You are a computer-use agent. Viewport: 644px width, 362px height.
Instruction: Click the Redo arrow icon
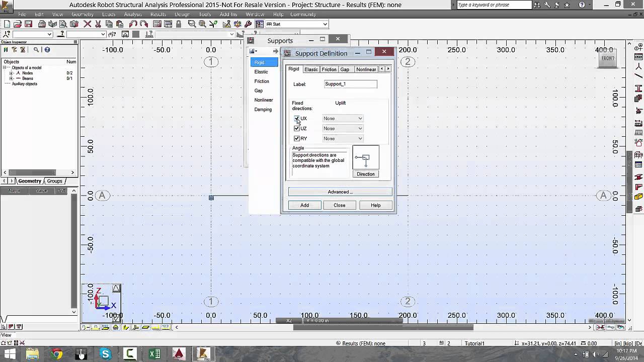[x=144, y=24]
